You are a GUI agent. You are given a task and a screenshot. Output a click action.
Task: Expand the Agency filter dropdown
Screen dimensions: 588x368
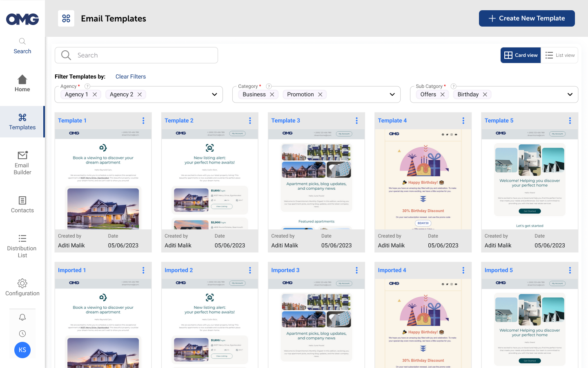tap(214, 94)
